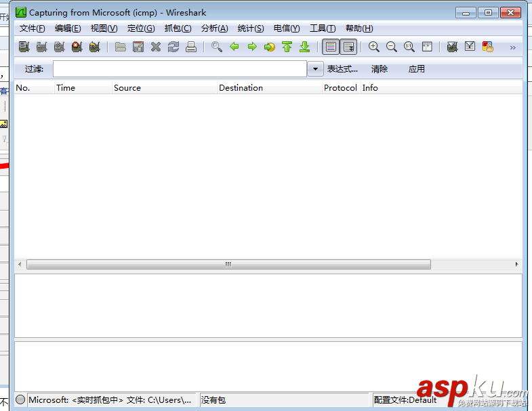The width and height of the screenshot is (532, 411).
Task: Edit capture filters icon
Action: pos(452,47)
